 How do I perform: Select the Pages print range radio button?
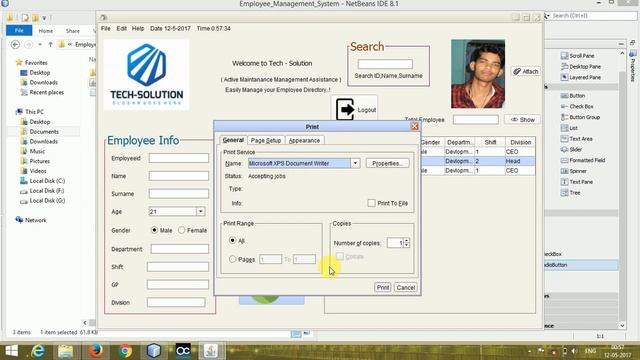tap(233, 259)
